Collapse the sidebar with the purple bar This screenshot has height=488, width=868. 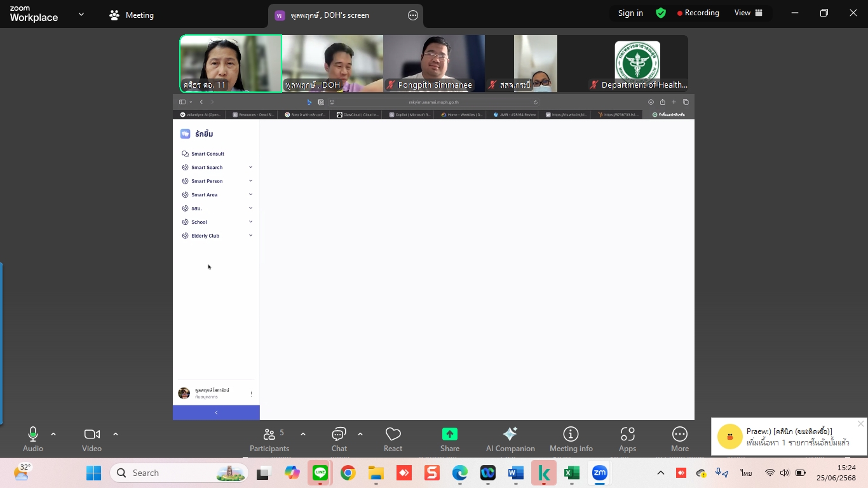216,412
